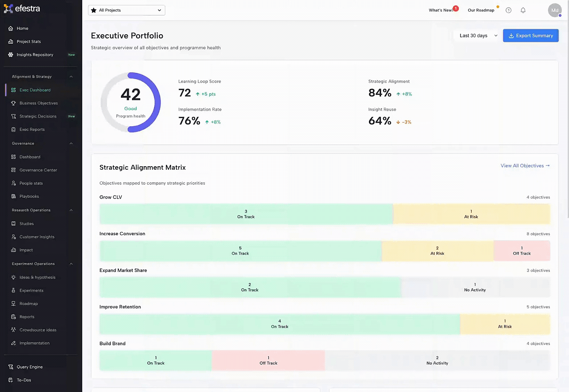Screen dimensions: 569x392
Task: Go to Project Stats in sidebar
Action: 28,42
